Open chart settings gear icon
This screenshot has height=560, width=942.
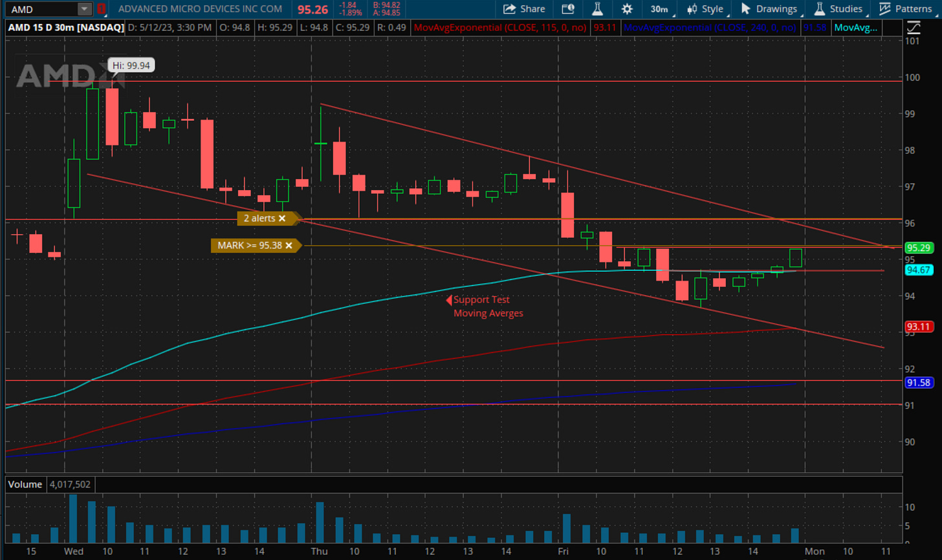[x=627, y=9]
